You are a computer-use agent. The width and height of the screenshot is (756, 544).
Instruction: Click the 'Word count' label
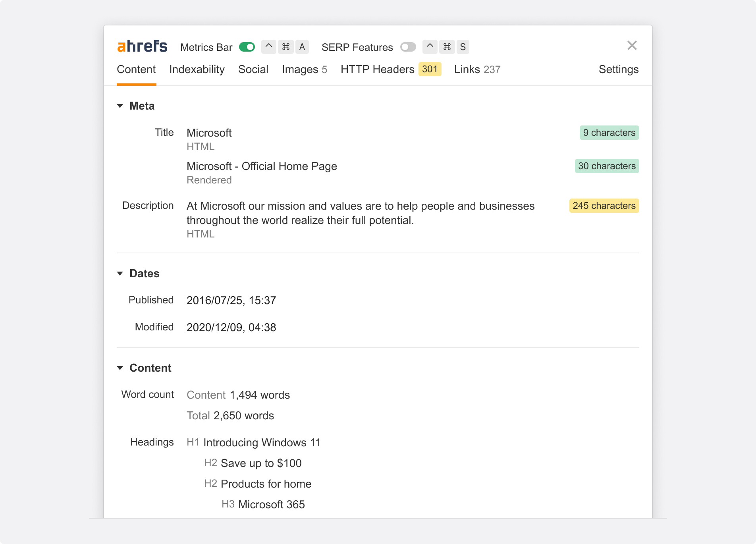point(148,395)
